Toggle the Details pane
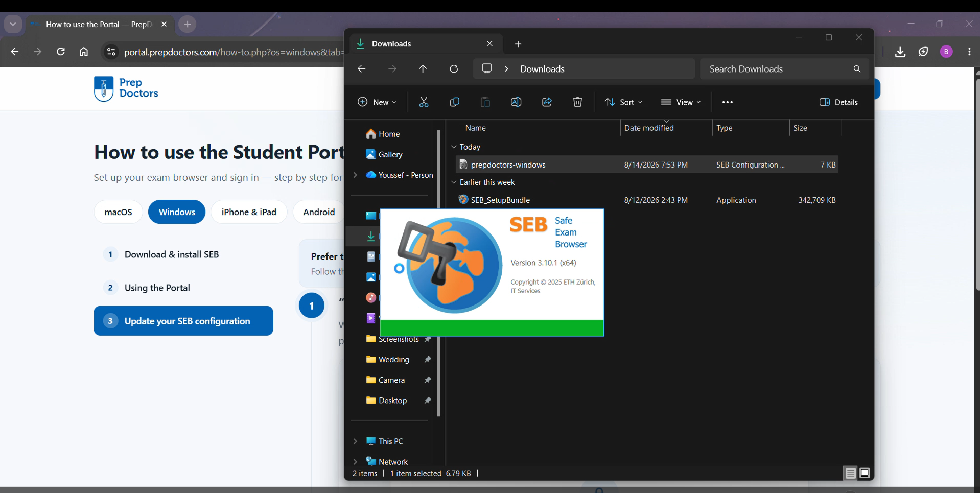Image resolution: width=980 pixels, height=493 pixels. click(x=838, y=102)
